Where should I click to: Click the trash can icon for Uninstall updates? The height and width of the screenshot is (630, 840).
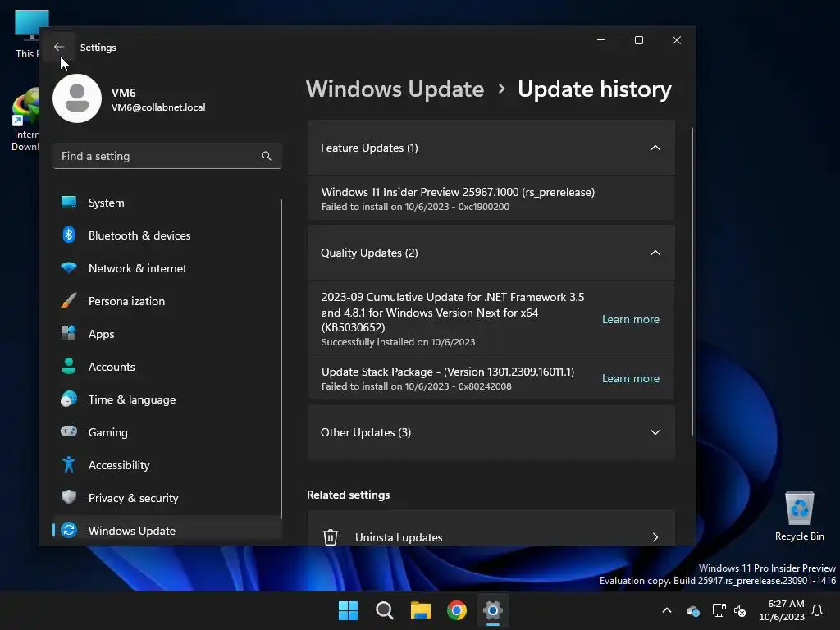pyautogui.click(x=331, y=536)
